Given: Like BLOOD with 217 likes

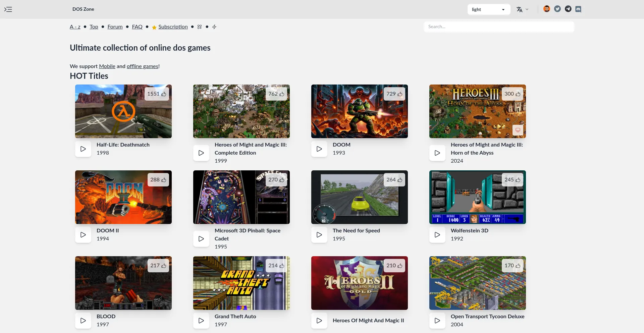Looking at the screenshot, I should (x=158, y=266).
